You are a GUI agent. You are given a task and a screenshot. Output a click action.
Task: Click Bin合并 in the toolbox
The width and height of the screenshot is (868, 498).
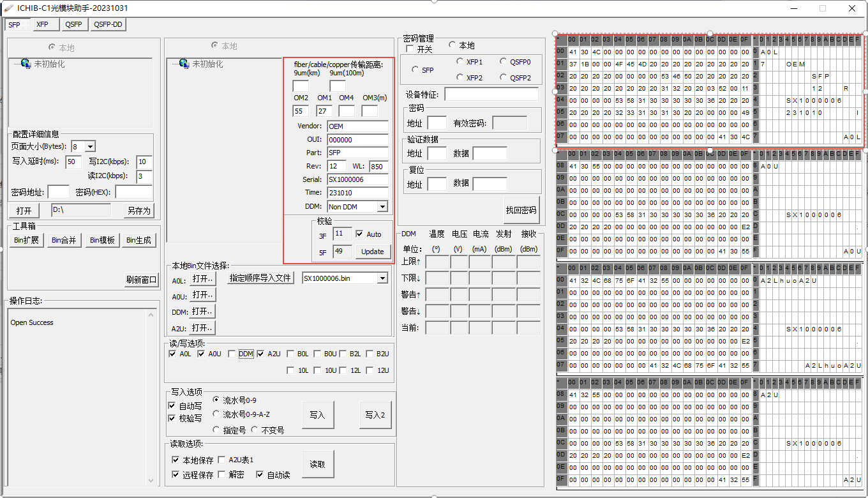64,240
